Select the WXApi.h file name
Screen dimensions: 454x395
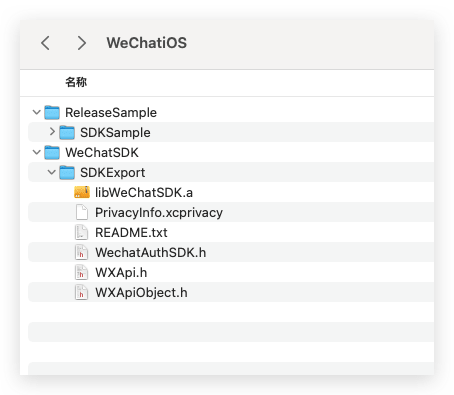(121, 273)
